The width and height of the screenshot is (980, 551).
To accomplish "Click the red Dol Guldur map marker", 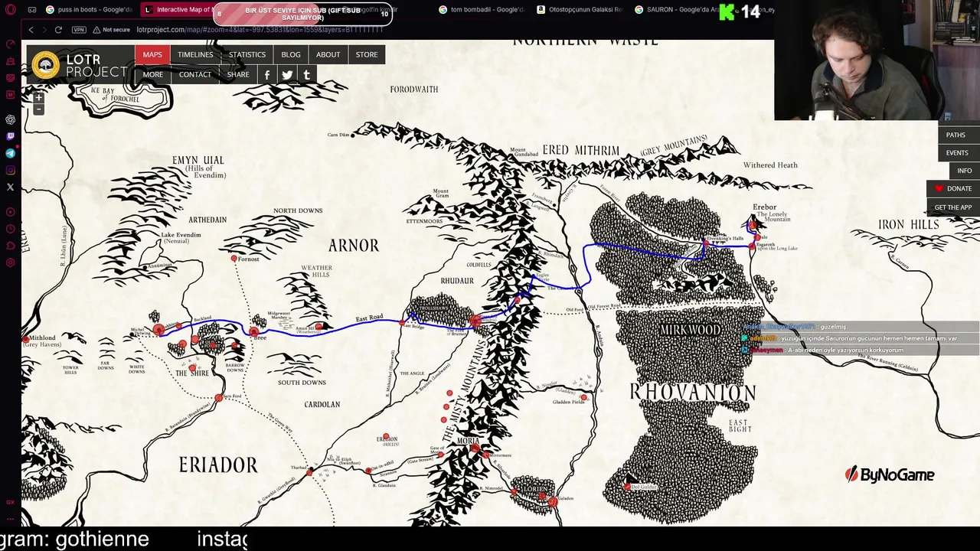I will click(x=627, y=486).
